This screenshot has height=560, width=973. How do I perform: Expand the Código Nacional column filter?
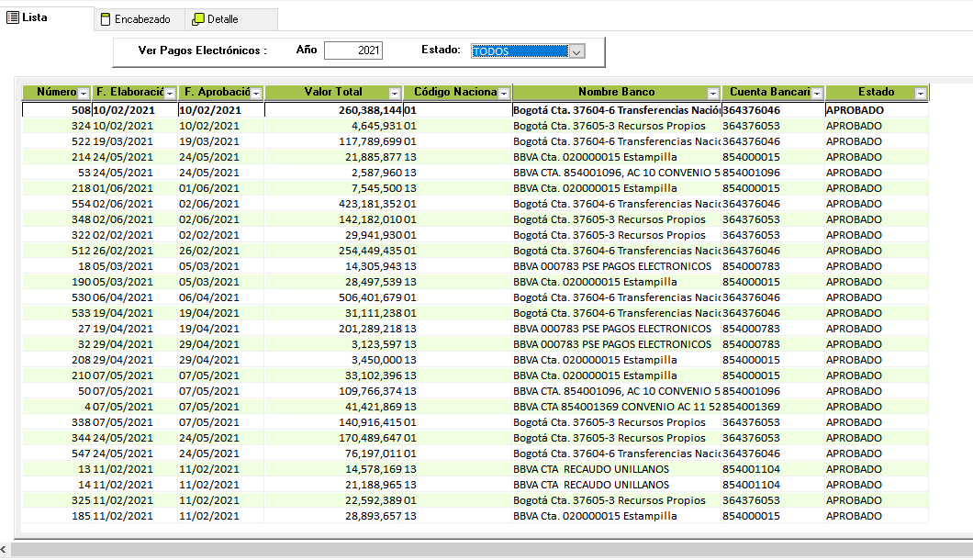pos(504,94)
